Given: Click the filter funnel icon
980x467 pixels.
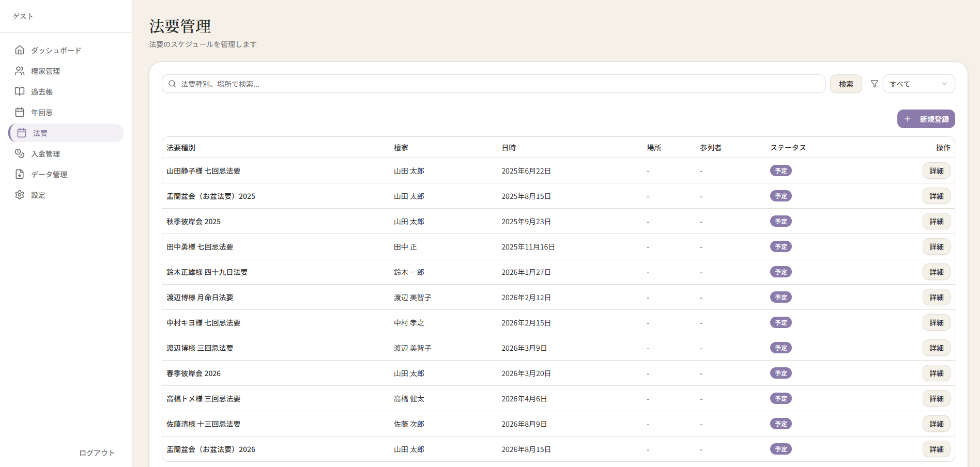Looking at the screenshot, I should tap(874, 84).
